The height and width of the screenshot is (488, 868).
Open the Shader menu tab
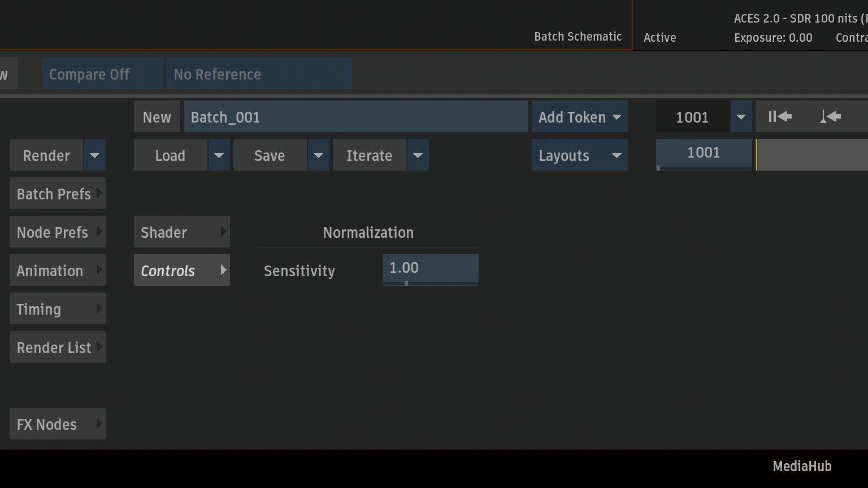(x=181, y=232)
